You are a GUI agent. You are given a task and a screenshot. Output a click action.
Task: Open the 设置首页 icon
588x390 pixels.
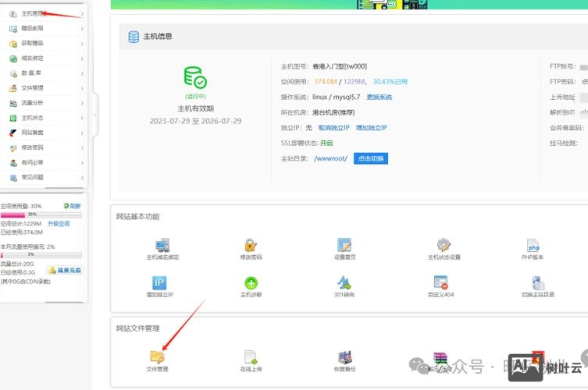[344, 245]
